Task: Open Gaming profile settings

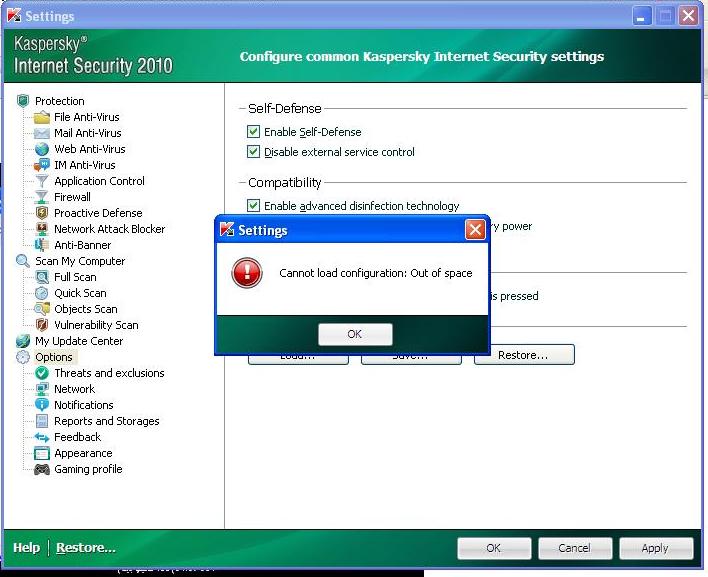Action: [x=88, y=469]
